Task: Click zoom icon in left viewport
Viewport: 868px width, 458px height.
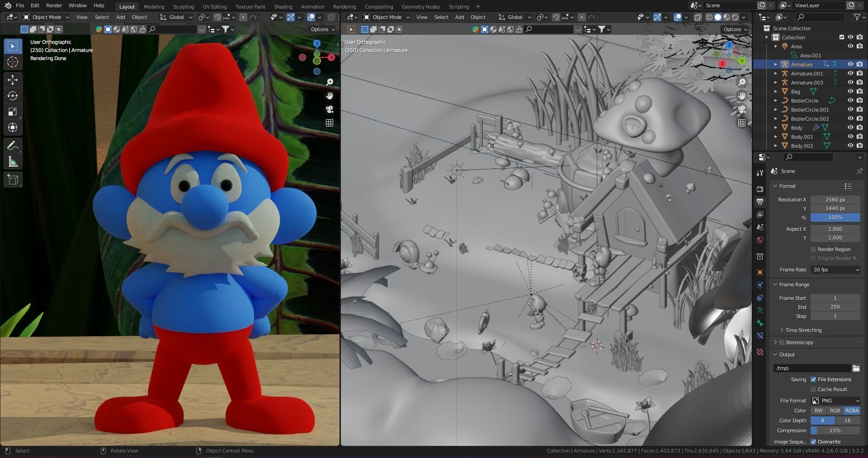Action: pyautogui.click(x=330, y=82)
